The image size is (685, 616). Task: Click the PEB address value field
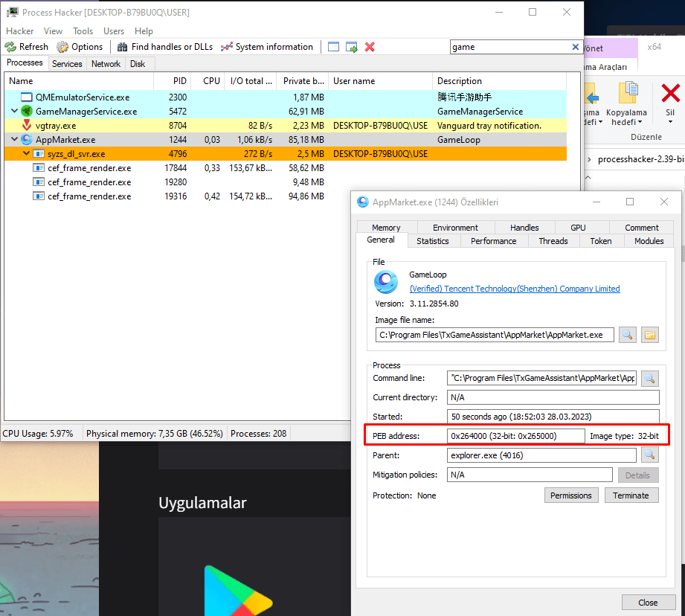pos(515,436)
